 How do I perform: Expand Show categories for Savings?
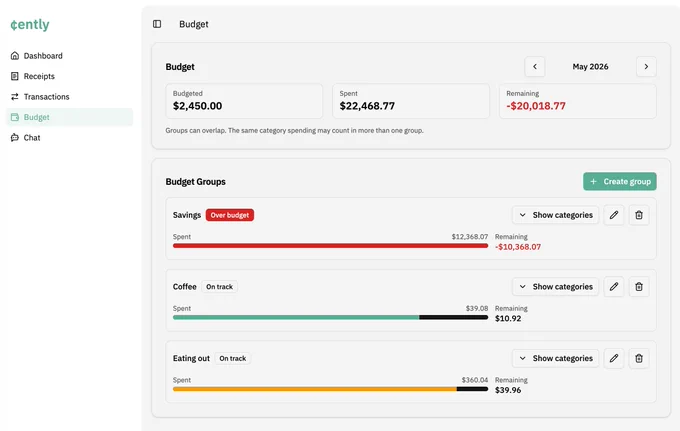(556, 215)
